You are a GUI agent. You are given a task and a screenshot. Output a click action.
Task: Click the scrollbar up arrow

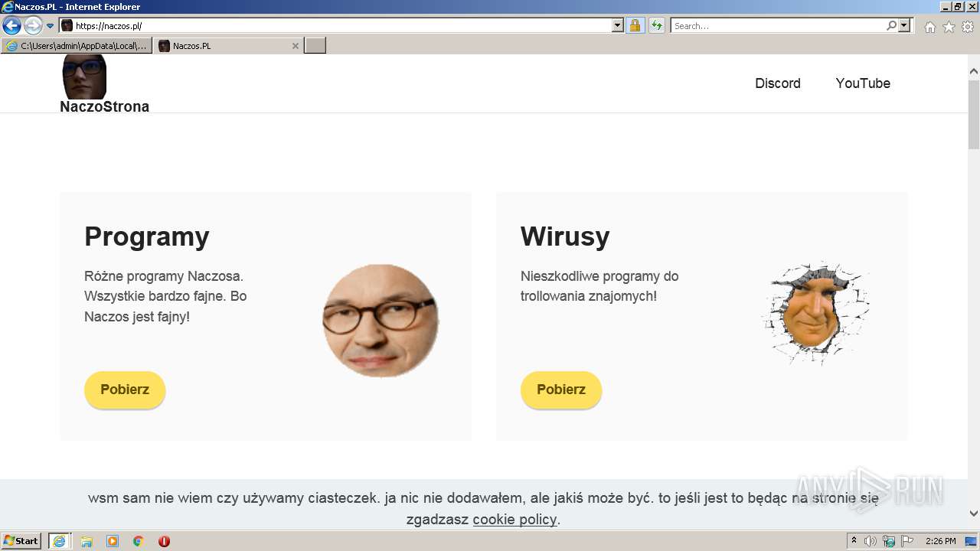coord(974,71)
